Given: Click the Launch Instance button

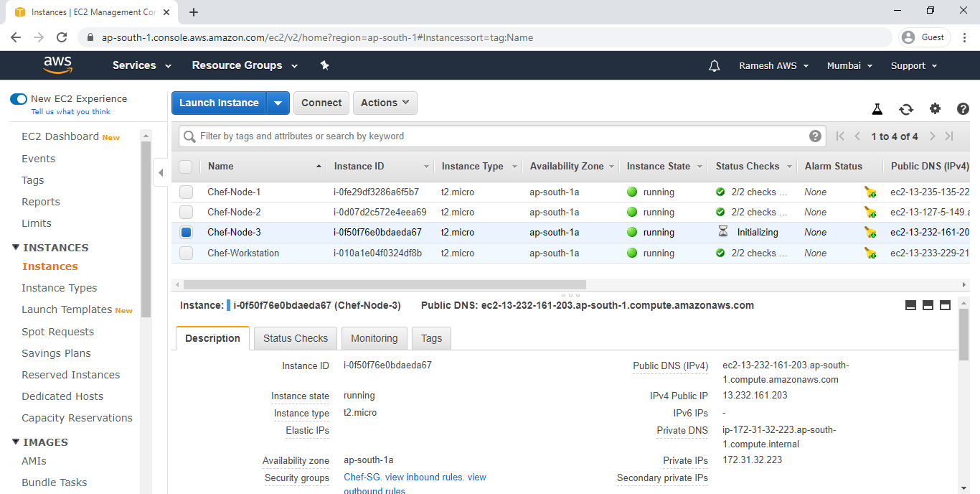Looking at the screenshot, I should pyautogui.click(x=219, y=103).
